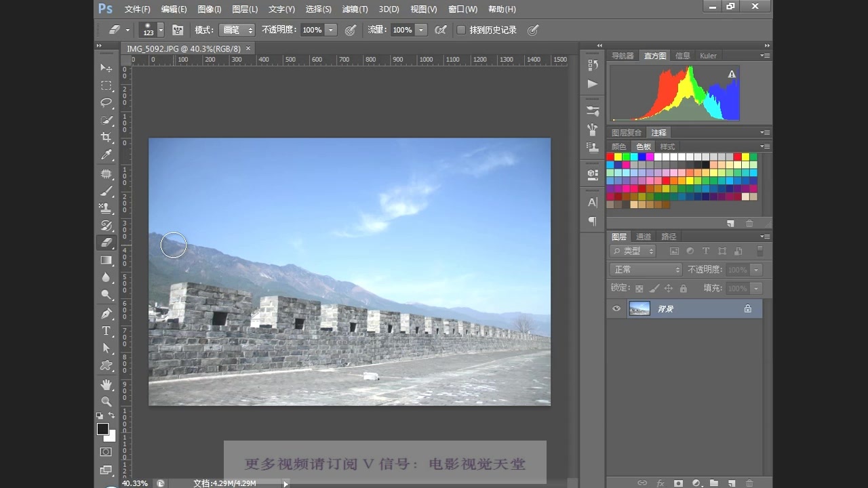Enable 抹到历史记录 checkbox
This screenshot has width=868, height=488.
tap(461, 30)
